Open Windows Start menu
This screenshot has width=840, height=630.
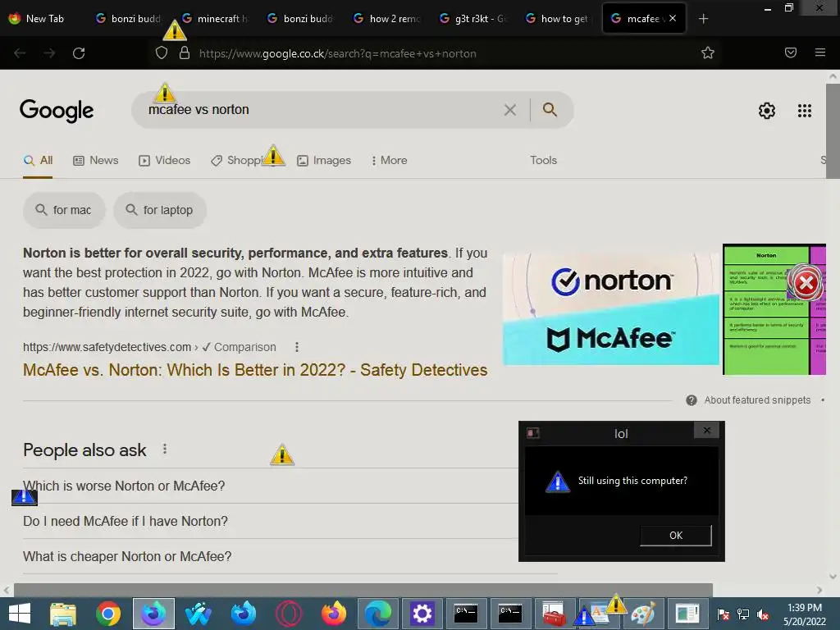click(x=20, y=614)
